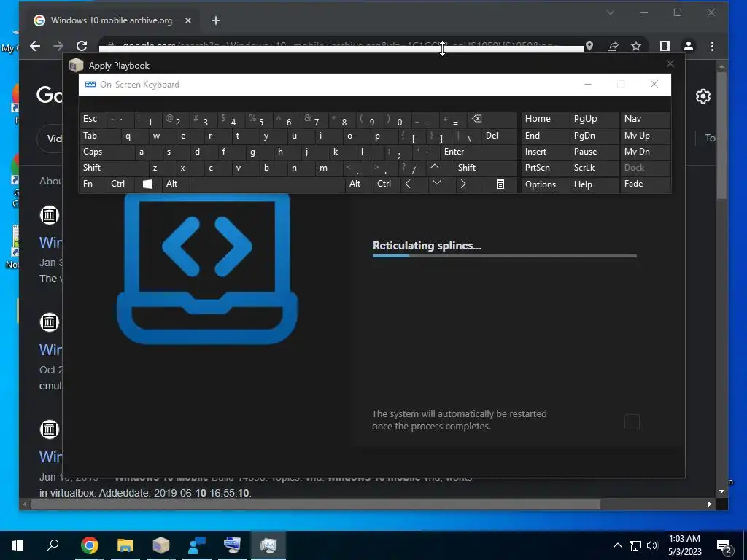This screenshot has width=747, height=560.
Task: Click the location pin icon in address bar
Action: point(589,46)
